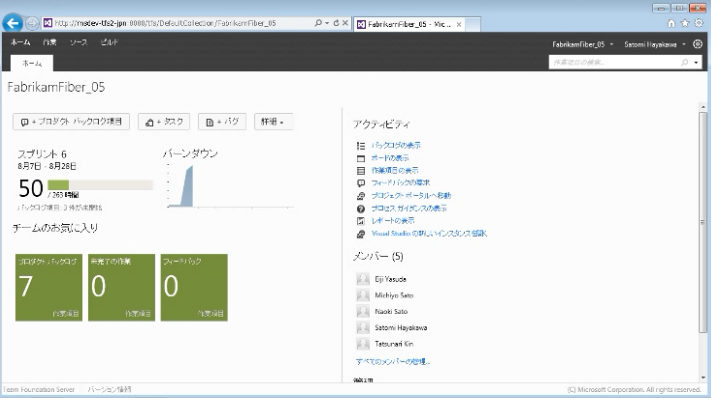
Task: Click the address bar search magnifier icon
Action: [318, 23]
